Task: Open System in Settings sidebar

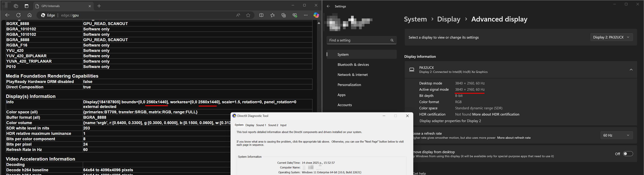Action: [x=362, y=54]
